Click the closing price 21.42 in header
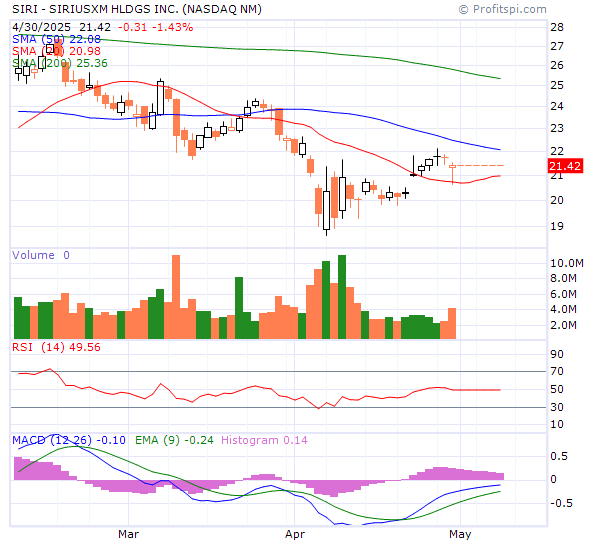Viewport: 600px width, 557px height. point(95,27)
